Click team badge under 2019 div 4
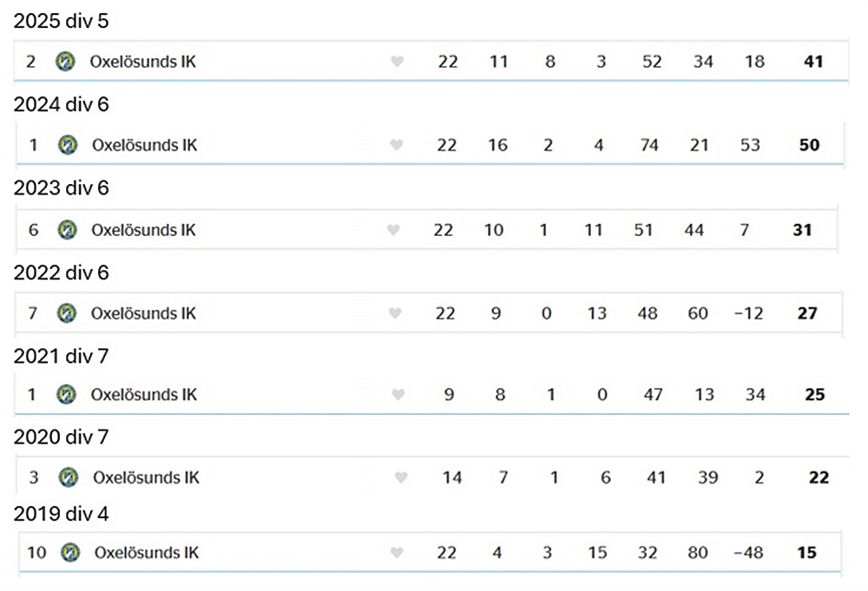868x591 pixels. [70, 552]
